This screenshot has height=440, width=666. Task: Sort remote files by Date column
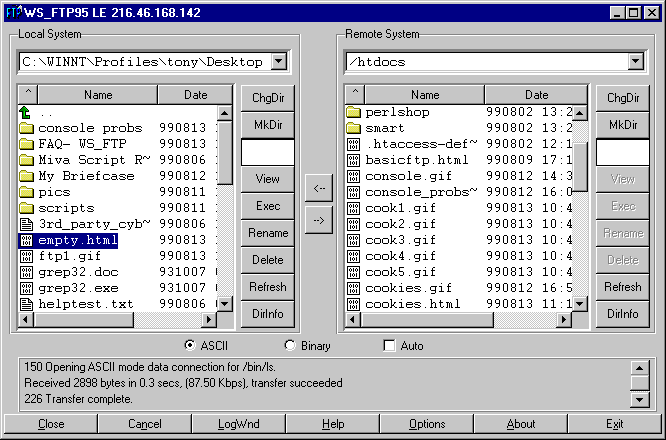click(536, 94)
